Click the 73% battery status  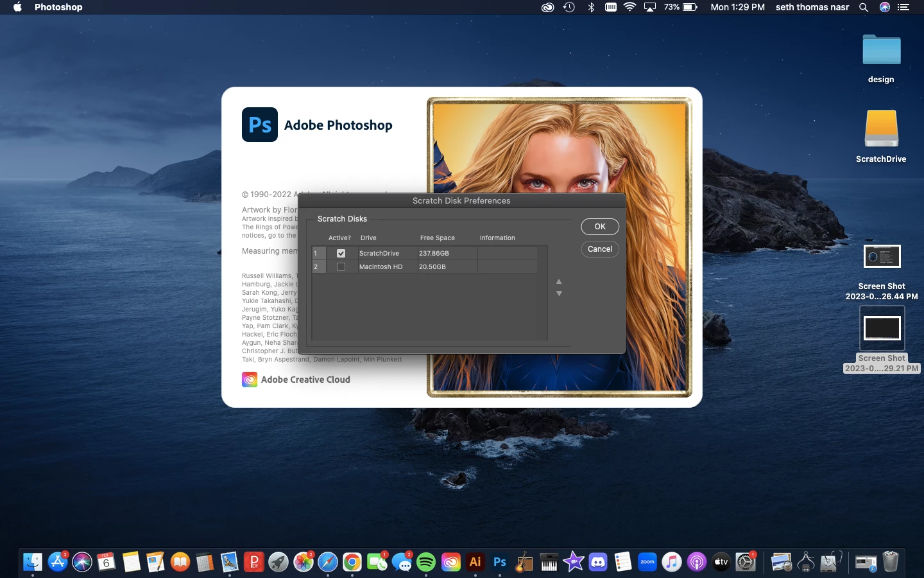680,7
